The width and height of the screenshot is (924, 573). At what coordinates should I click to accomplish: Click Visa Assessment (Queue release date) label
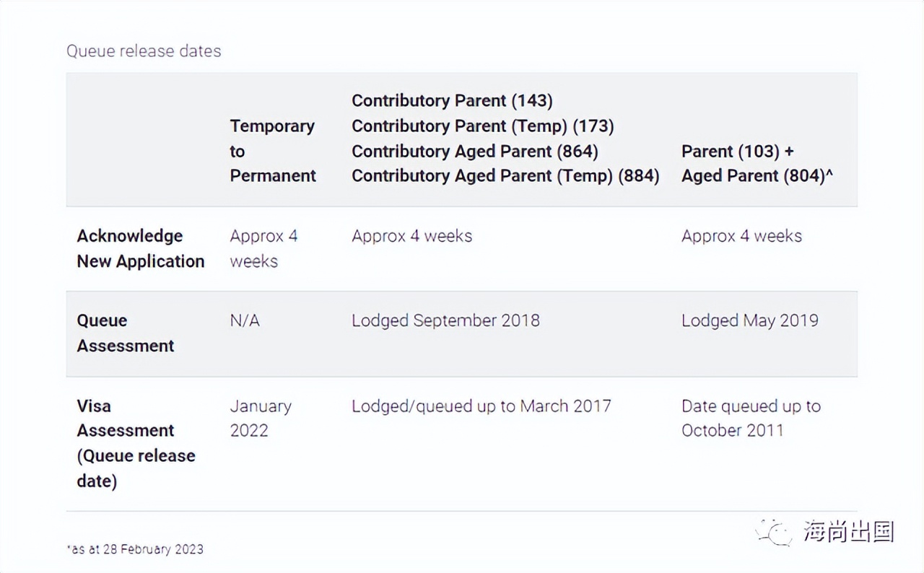click(136, 443)
